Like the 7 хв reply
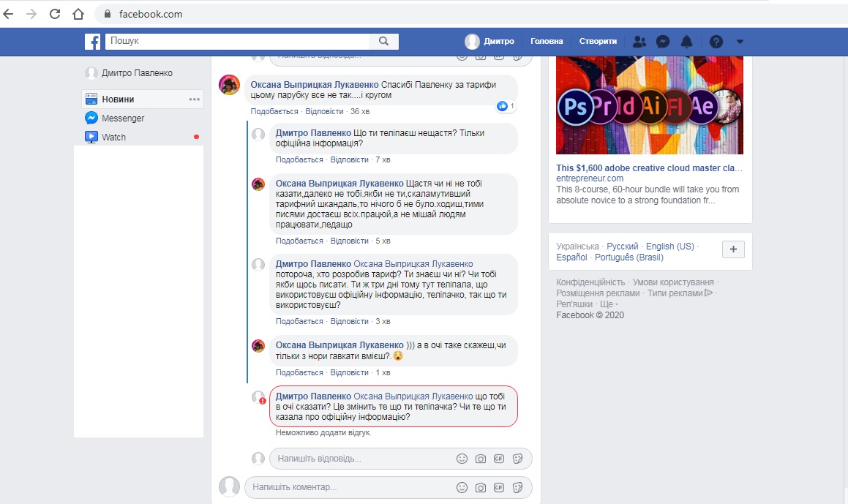The image size is (848, 504). click(299, 159)
